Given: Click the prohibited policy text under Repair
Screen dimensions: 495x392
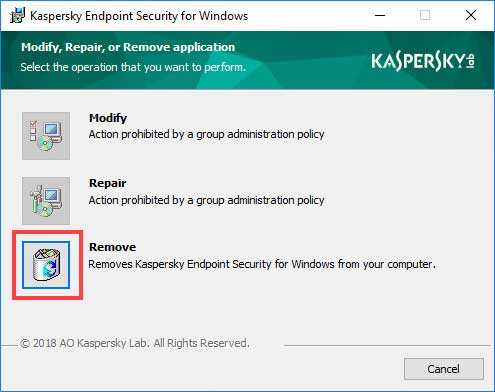Looking at the screenshot, I should tap(206, 200).
